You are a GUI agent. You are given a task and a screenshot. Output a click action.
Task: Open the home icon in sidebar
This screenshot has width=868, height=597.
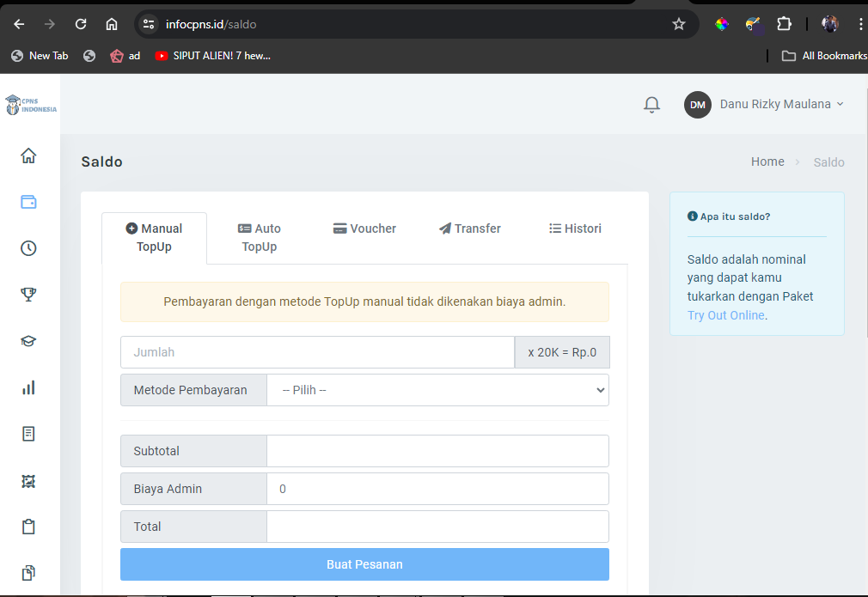(x=28, y=155)
